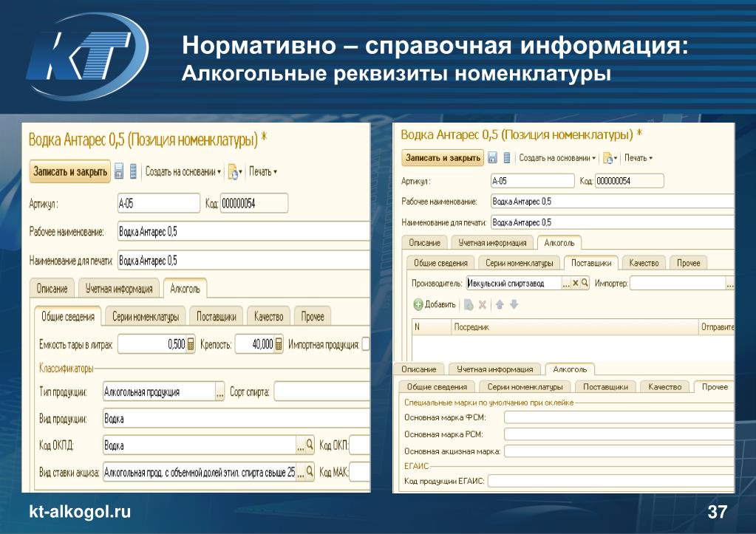Click kt-alkogol.ru link in slide footer
The width and height of the screenshot is (756, 534).
80,512
